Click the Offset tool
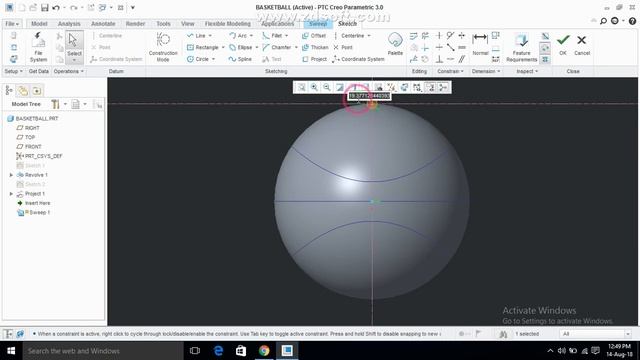The image size is (640, 360). (x=314, y=36)
